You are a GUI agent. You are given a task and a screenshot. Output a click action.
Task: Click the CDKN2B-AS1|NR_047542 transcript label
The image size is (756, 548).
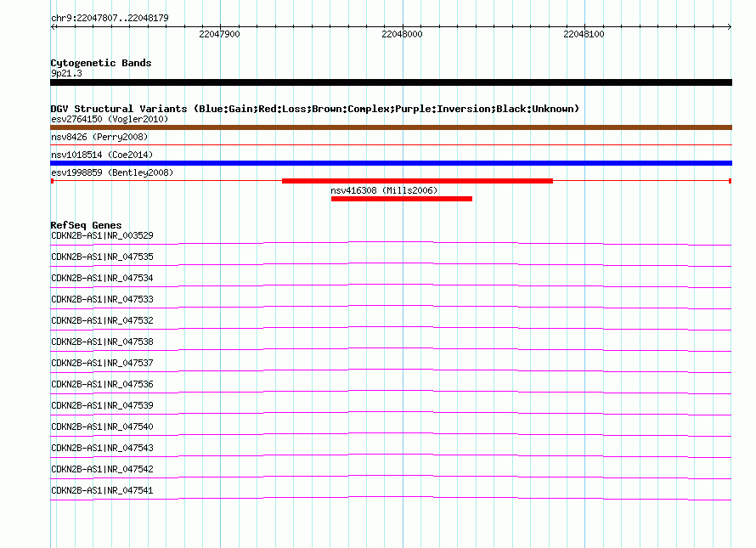pos(102,469)
